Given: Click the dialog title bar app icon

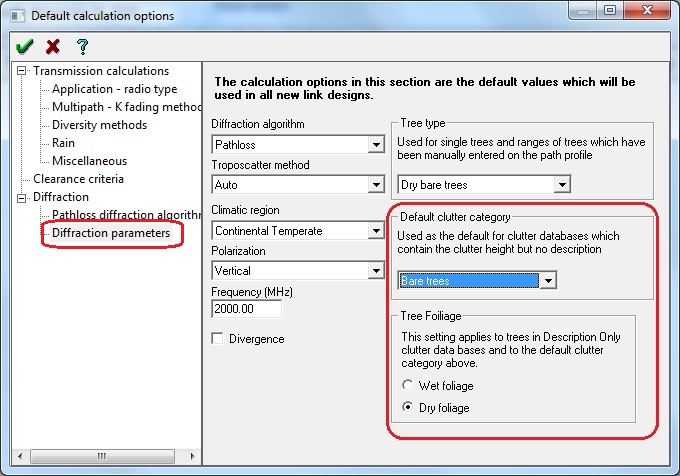Looking at the screenshot, I should tap(15, 15).
